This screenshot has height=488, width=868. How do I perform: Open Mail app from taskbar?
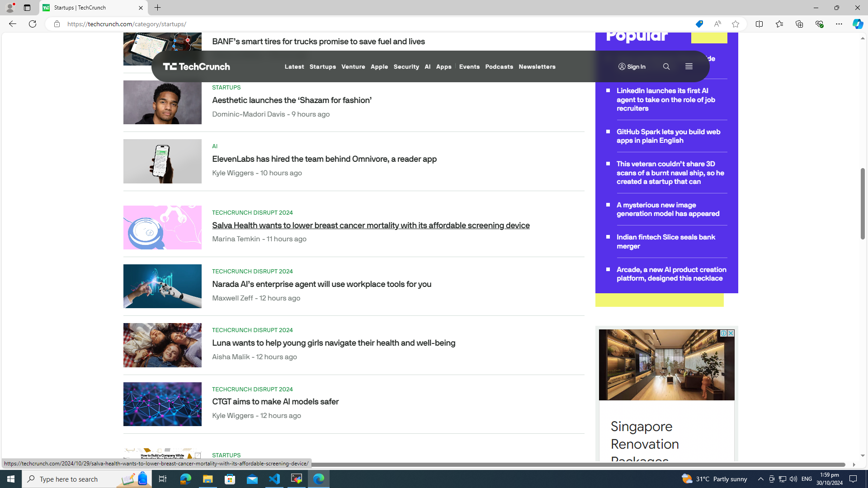252,479
